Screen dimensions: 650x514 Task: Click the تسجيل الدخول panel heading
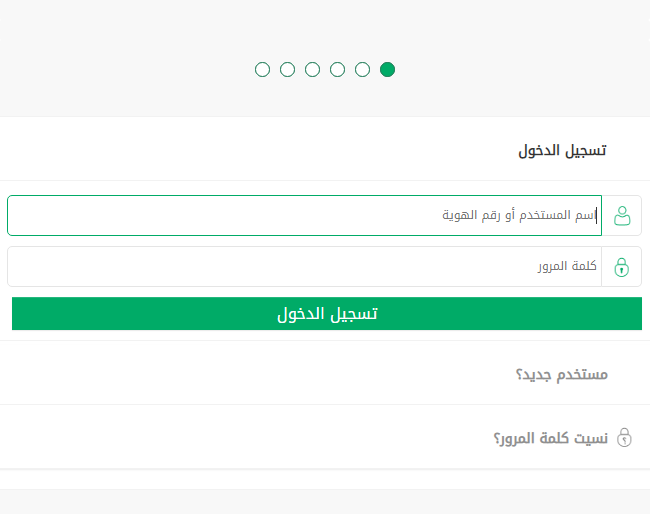pos(562,151)
